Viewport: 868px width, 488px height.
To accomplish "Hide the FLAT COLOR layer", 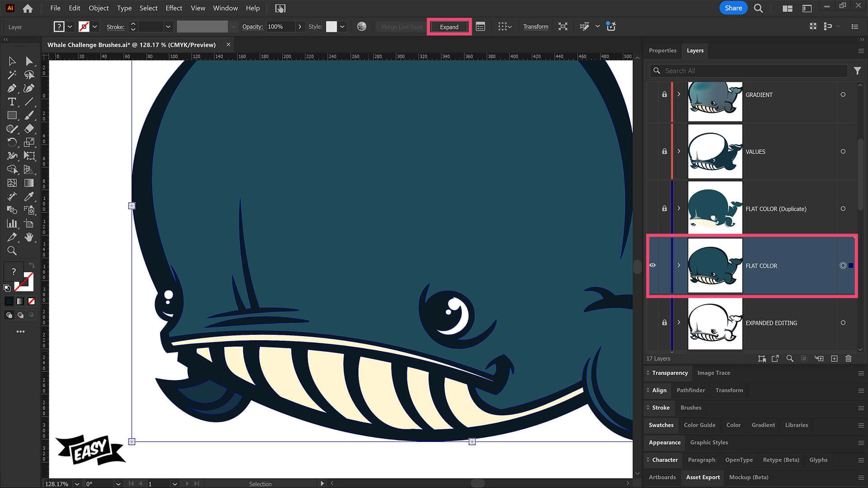I will (x=652, y=265).
